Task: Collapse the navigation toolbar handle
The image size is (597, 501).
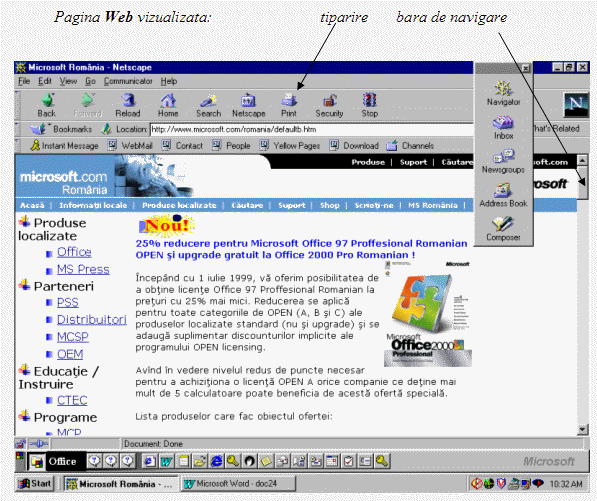Action: click(17, 105)
